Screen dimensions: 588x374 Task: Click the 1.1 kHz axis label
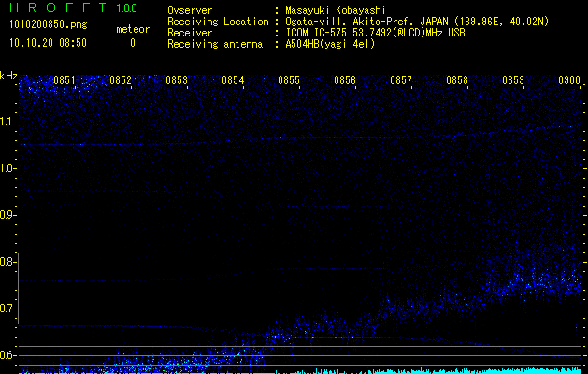coord(7,122)
